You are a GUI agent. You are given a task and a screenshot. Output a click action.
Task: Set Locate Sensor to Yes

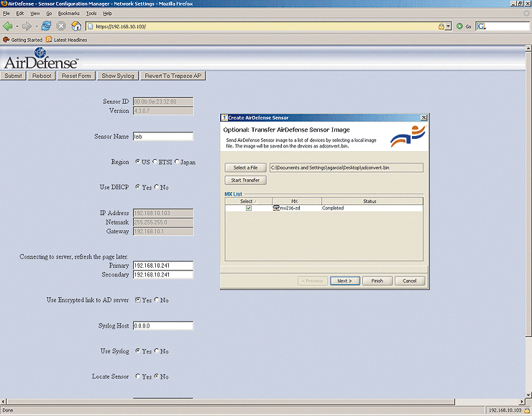point(138,376)
